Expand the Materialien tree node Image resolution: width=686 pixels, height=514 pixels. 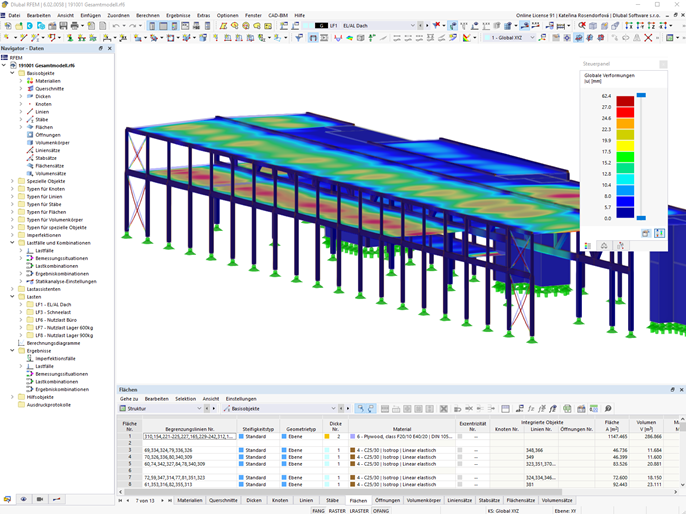[21, 81]
